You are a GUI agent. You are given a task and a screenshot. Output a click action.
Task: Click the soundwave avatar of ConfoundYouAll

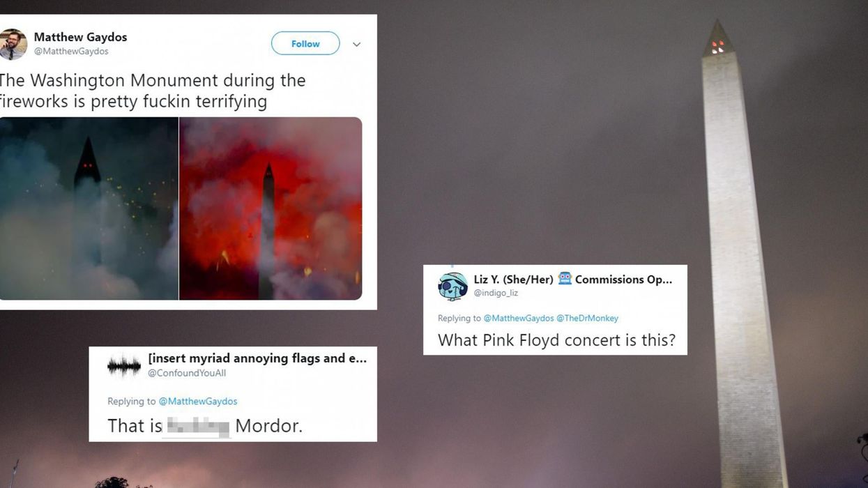(124, 366)
